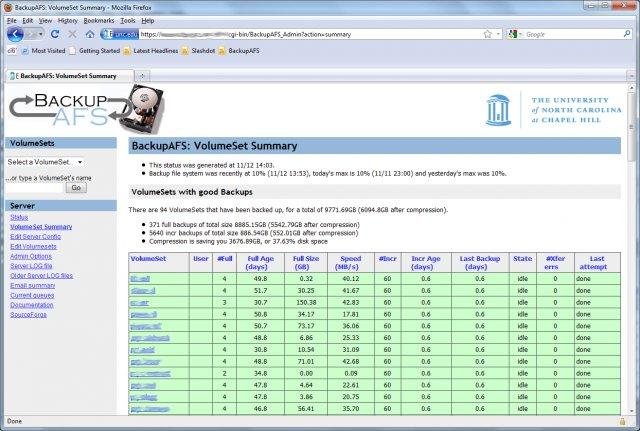Open the History menu

click(68, 20)
